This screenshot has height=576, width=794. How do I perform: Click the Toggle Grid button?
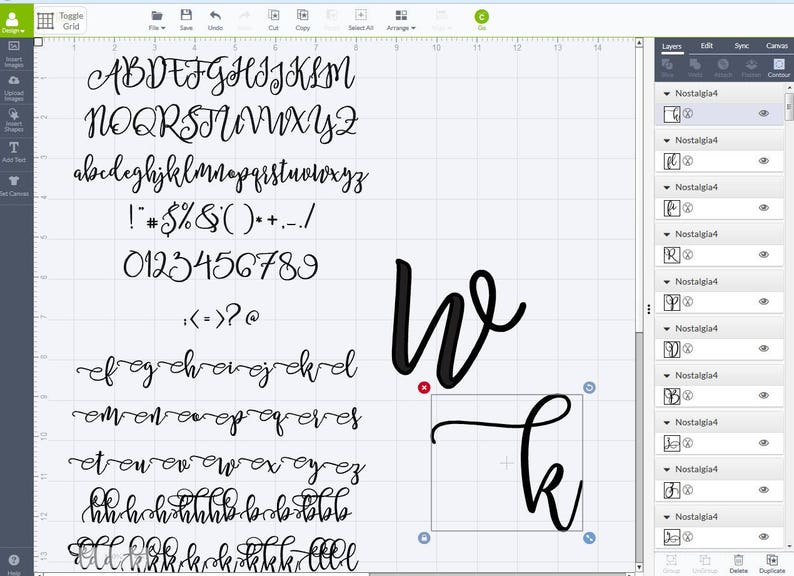pos(60,20)
